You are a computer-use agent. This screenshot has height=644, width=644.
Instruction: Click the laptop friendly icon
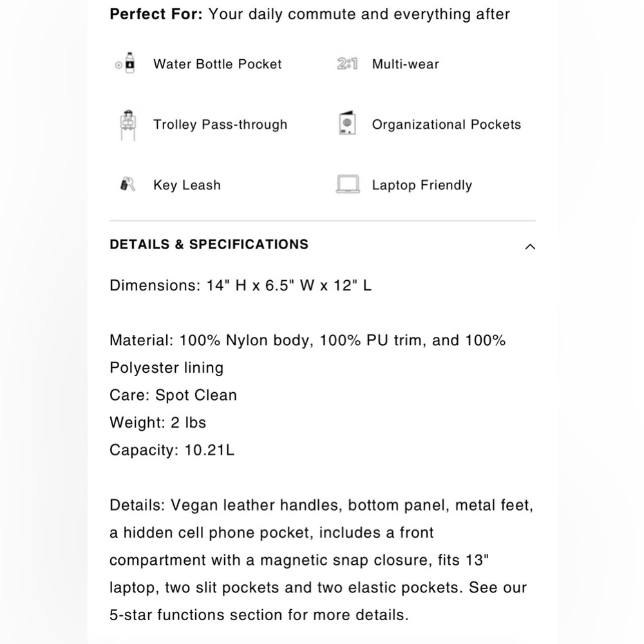point(348,184)
